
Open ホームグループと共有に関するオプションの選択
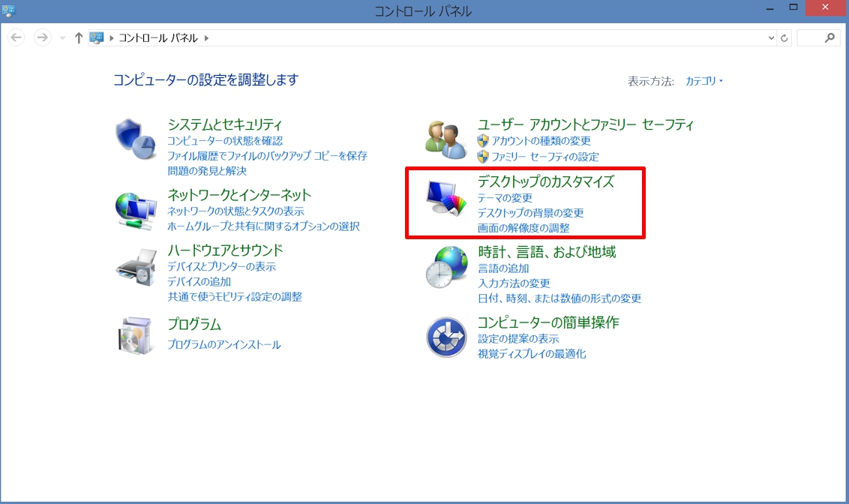(x=263, y=226)
